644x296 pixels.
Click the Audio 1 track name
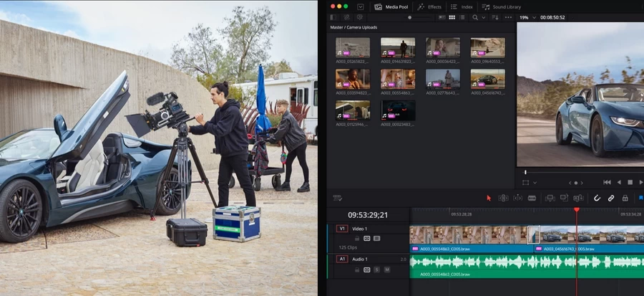pyautogui.click(x=360, y=259)
